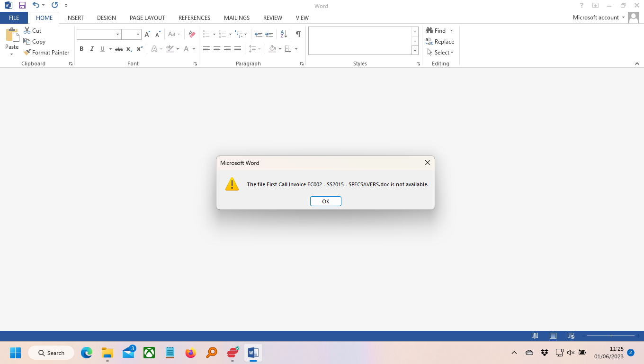This screenshot has width=644, height=364.
Task: Switch to Read Mode in status bar
Action: (535, 336)
